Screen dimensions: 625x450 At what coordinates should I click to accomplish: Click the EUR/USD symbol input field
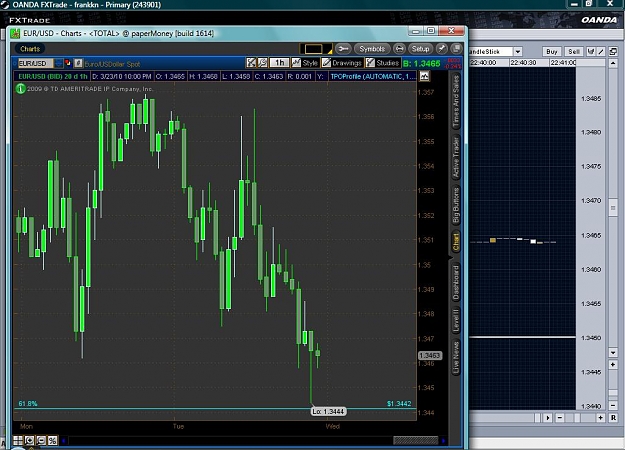[35, 63]
